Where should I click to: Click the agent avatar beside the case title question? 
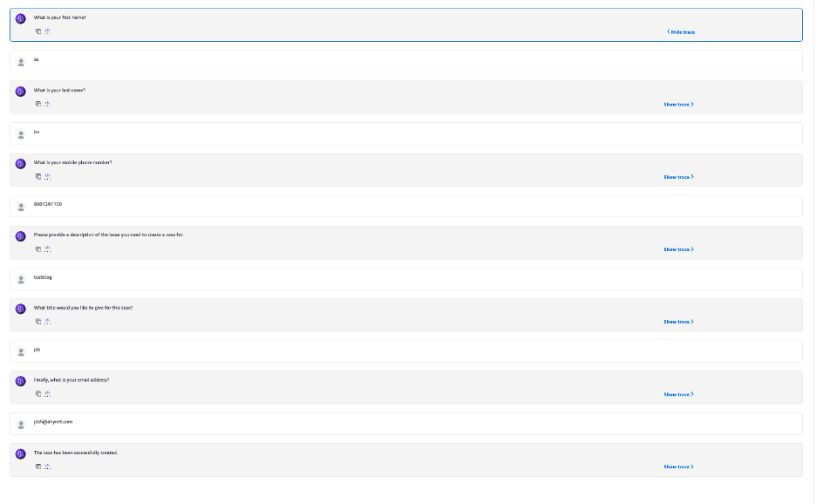[x=20, y=309]
